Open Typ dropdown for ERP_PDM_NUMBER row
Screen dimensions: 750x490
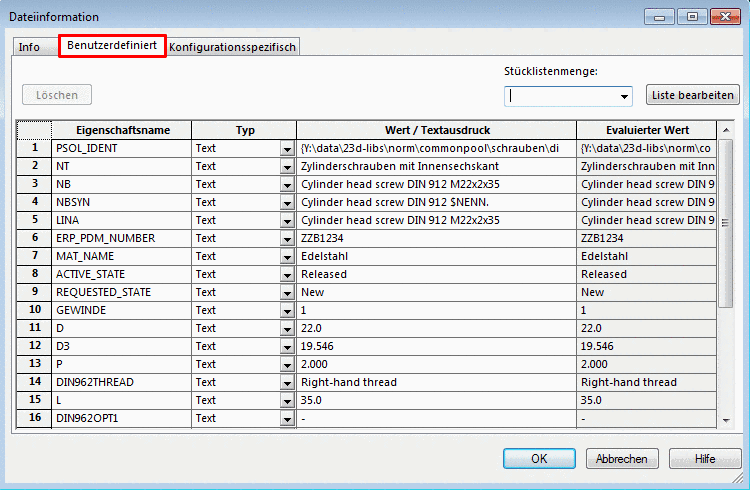click(287, 239)
